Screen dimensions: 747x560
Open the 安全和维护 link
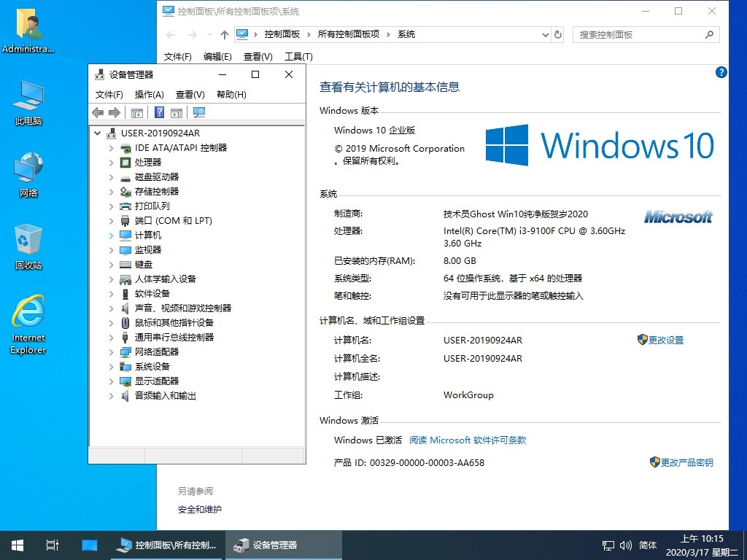[200, 510]
